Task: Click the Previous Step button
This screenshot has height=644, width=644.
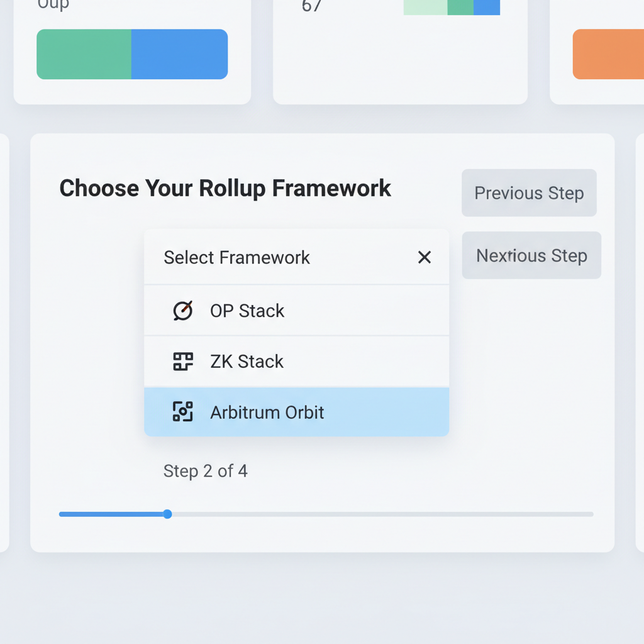Action: (x=529, y=193)
